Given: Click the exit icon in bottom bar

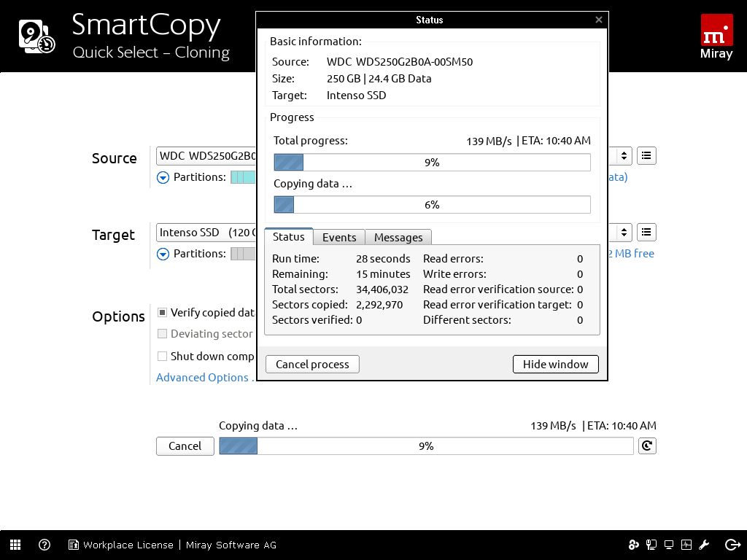Looking at the screenshot, I should [x=732, y=545].
